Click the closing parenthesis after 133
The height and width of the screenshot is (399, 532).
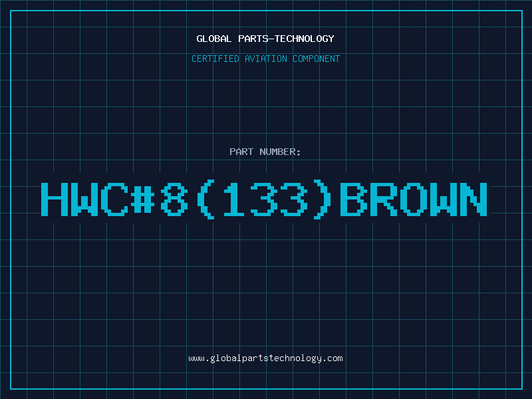323,199
